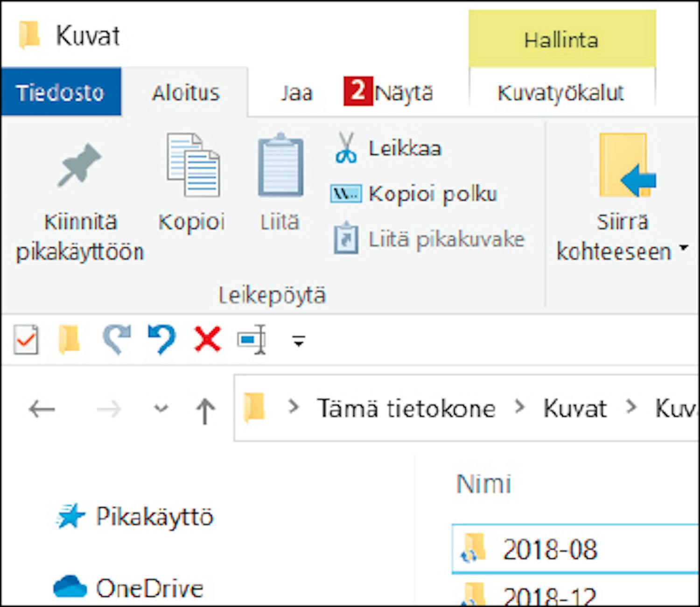This screenshot has height=607, width=700.
Task: Select the 2018-08 folder
Action: coord(549,549)
